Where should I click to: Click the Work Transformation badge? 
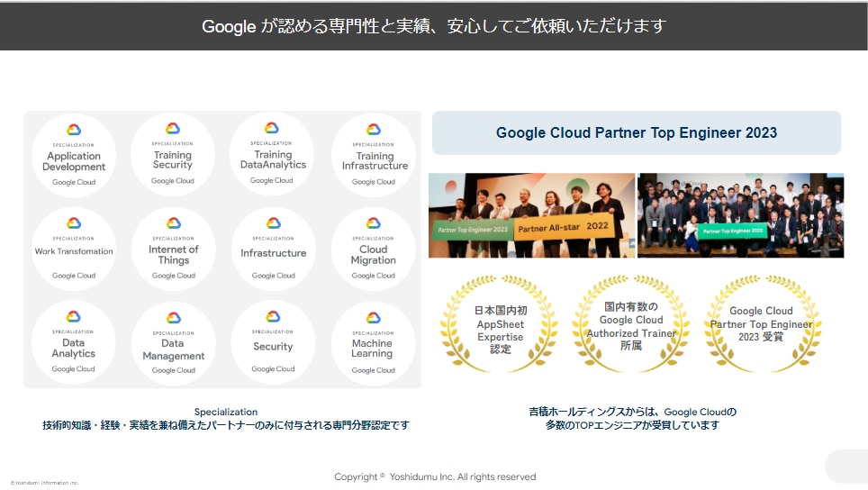coord(74,250)
